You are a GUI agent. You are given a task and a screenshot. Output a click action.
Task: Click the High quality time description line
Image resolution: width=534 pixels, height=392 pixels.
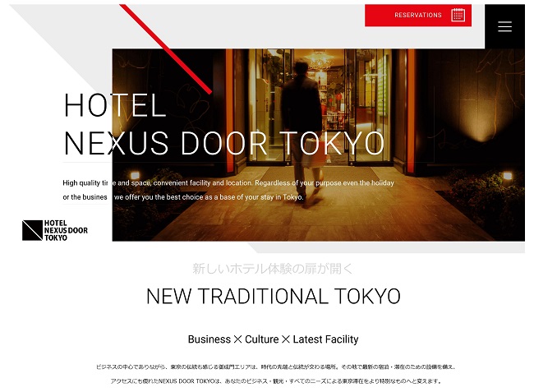pos(228,183)
